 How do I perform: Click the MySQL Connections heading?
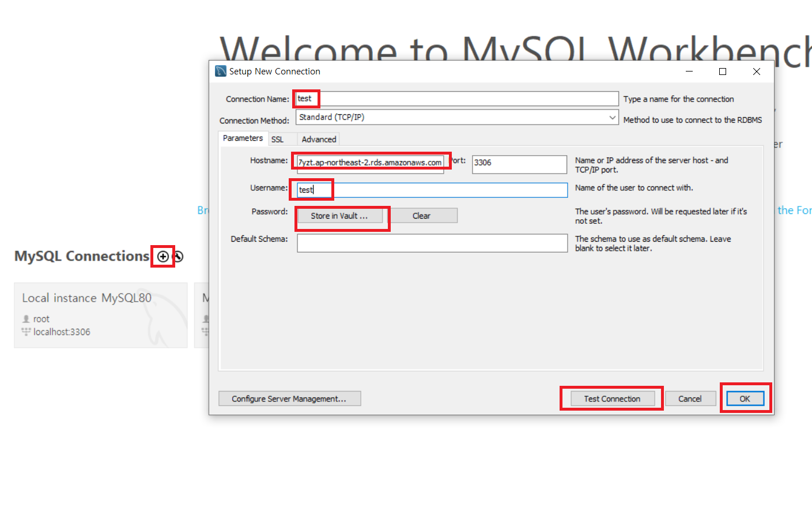coord(82,256)
